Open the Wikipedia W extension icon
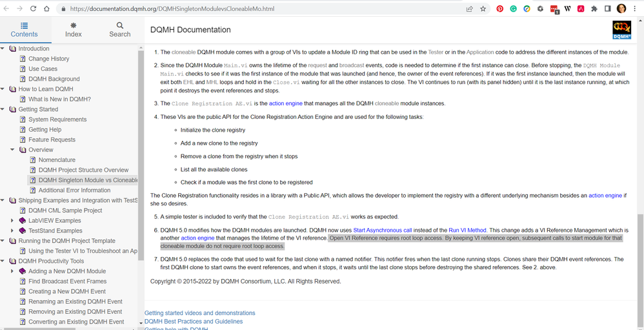 coord(568,8)
